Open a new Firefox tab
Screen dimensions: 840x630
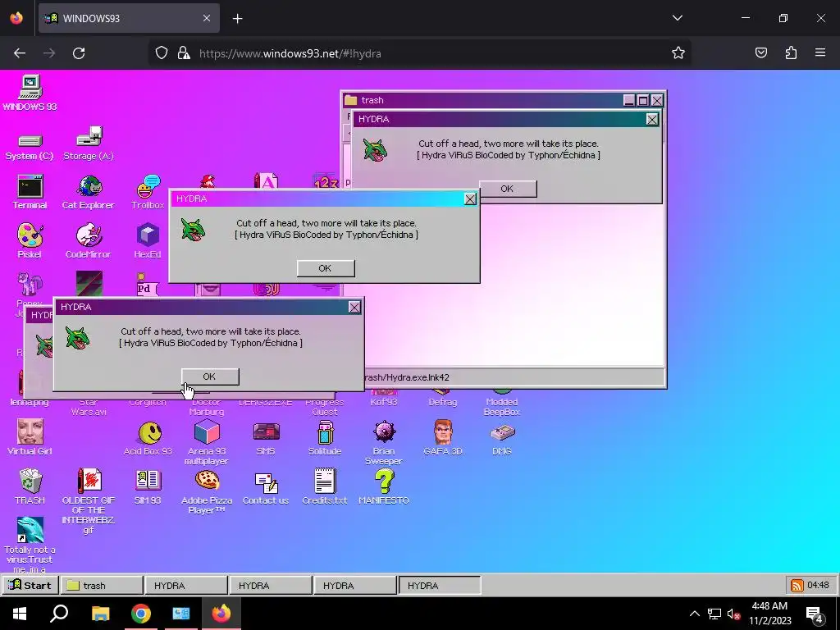[238, 19]
